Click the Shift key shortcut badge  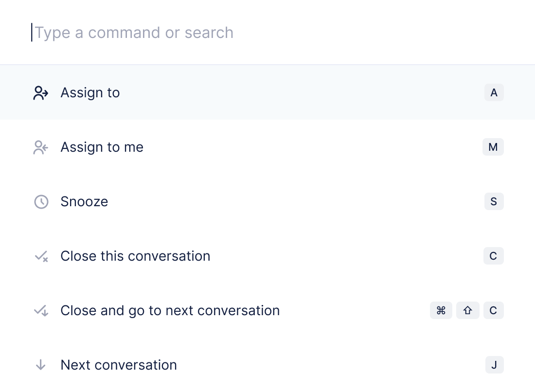click(467, 310)
